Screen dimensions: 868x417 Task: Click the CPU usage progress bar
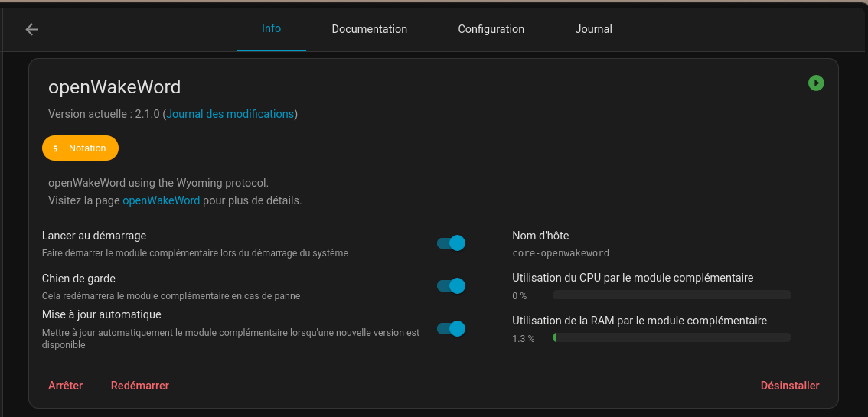coord(671,295)
